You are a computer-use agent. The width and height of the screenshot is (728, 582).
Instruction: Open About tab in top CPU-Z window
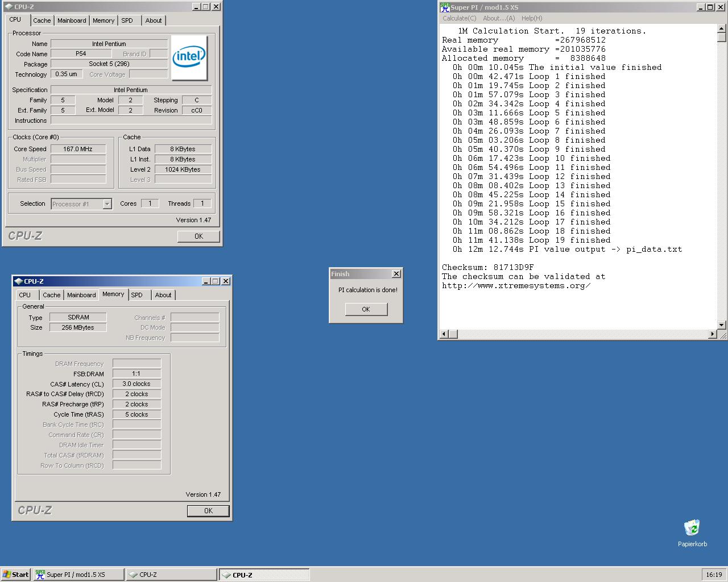tap(154, 20)
